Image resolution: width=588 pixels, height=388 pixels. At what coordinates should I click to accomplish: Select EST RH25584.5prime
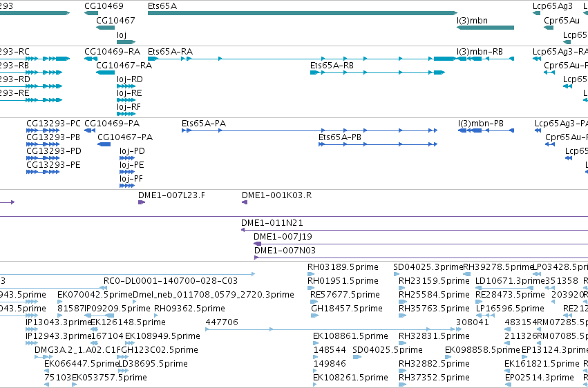[434, 295]
